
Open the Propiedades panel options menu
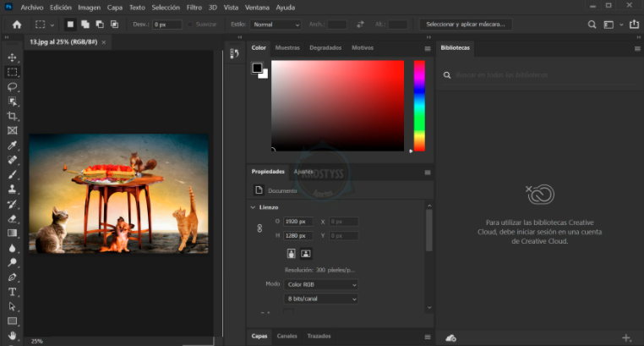click(x=428, y=173)
